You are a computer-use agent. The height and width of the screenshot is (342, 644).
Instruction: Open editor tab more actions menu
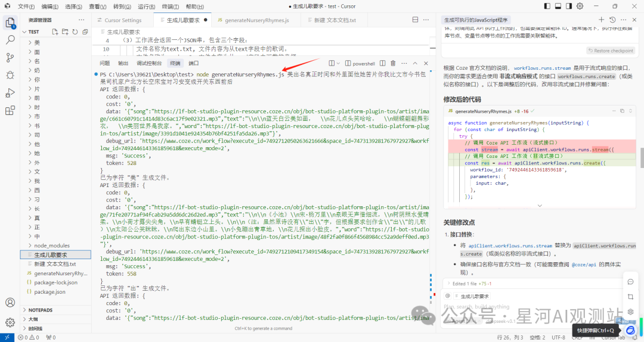pos(426,20)
